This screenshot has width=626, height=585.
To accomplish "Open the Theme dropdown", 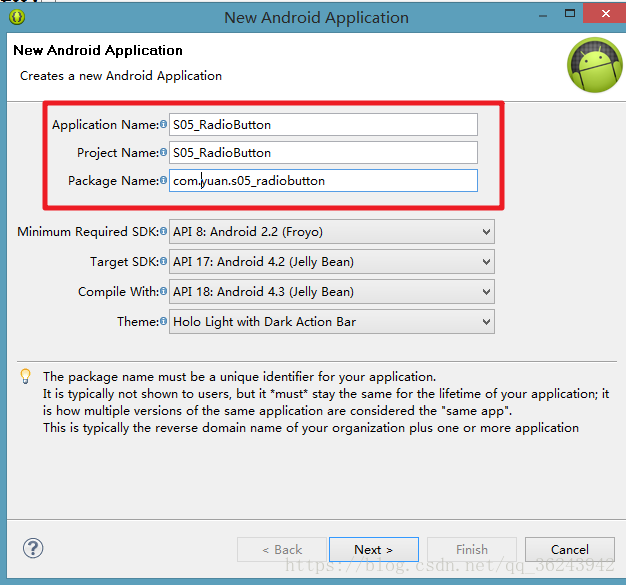I will [x=332, y=321].
